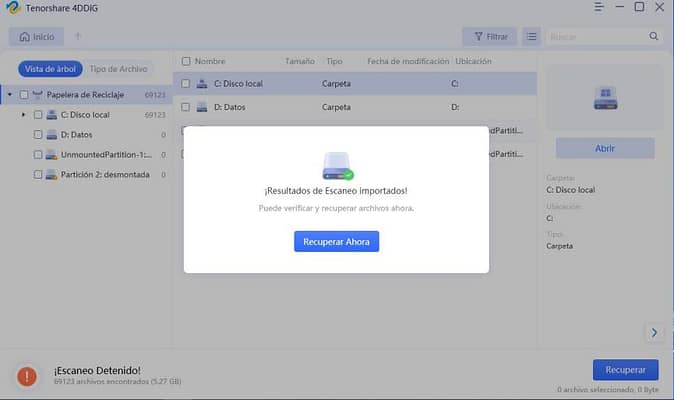Check the Papelera de Reciclaje checkbox
674x400 pixels.
coord(24,95)
